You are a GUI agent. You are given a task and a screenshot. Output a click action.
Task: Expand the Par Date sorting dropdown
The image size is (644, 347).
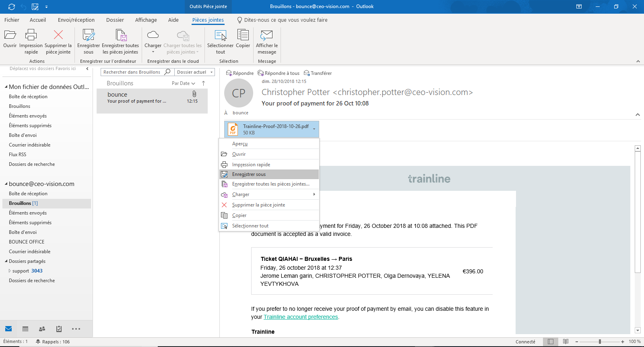[x=183, y=83]
